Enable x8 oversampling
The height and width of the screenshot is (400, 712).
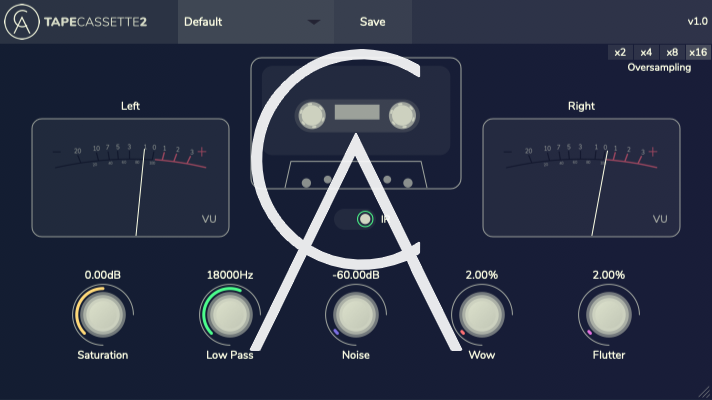click(672, 52)
